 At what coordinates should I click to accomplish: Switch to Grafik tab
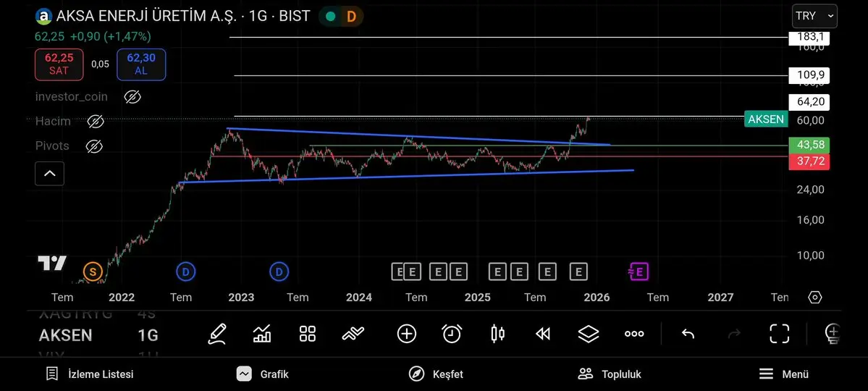coord(262,374)
